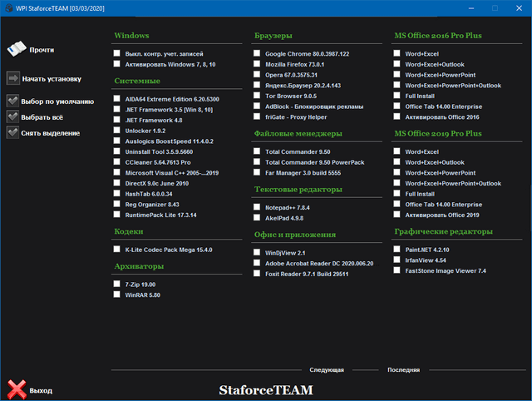Viewport: 532px width, 401px height.
Task: Click the arrow icon beside Начать установку
Action: (x=13, y=78)
